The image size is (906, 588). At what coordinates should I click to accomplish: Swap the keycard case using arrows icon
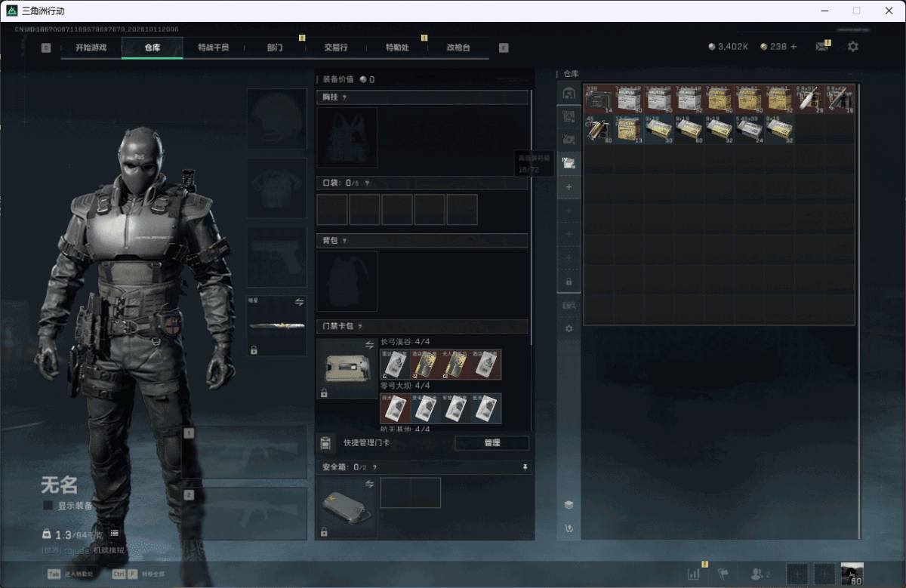370,344
